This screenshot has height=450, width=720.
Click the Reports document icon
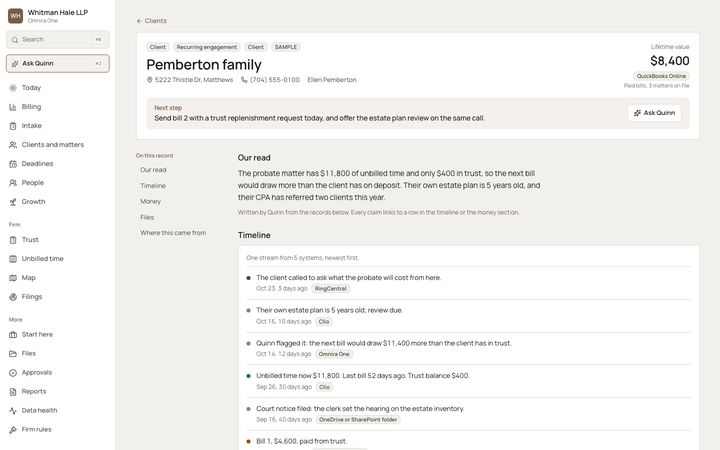tap(13, 392)
